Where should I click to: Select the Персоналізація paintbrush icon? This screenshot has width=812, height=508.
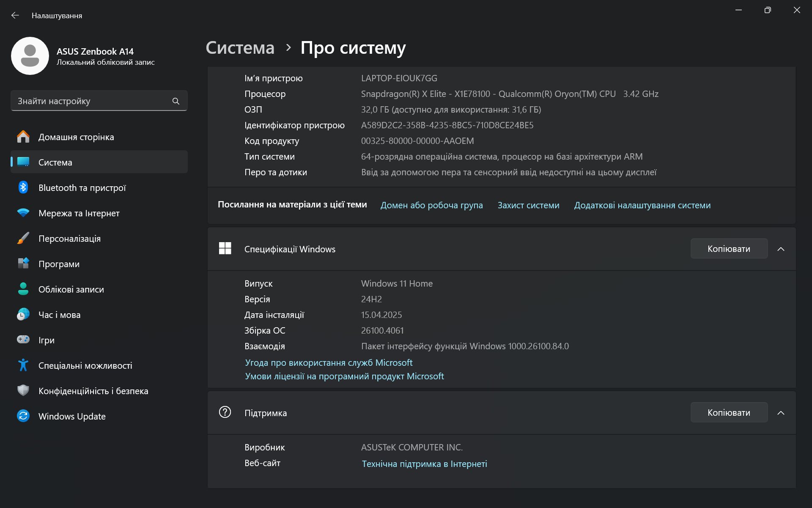coord(23,238)
